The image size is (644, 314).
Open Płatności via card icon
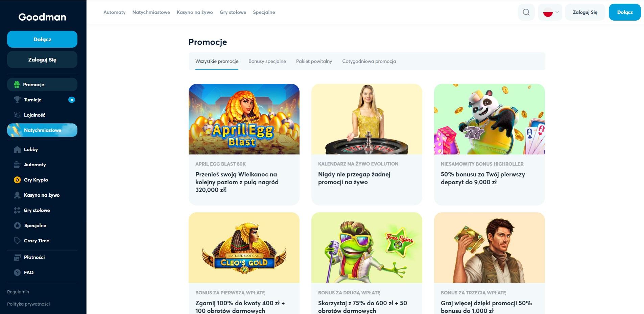17,257
